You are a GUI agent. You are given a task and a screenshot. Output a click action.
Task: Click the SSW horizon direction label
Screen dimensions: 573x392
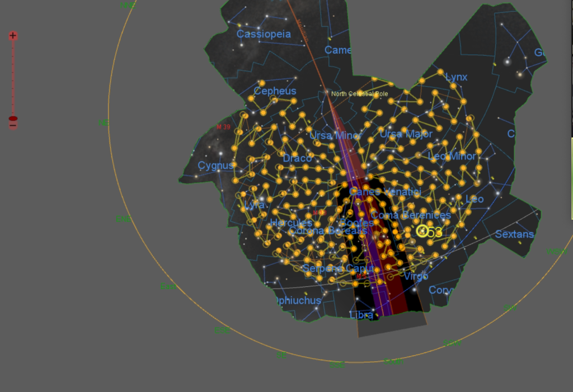(452, 343)
